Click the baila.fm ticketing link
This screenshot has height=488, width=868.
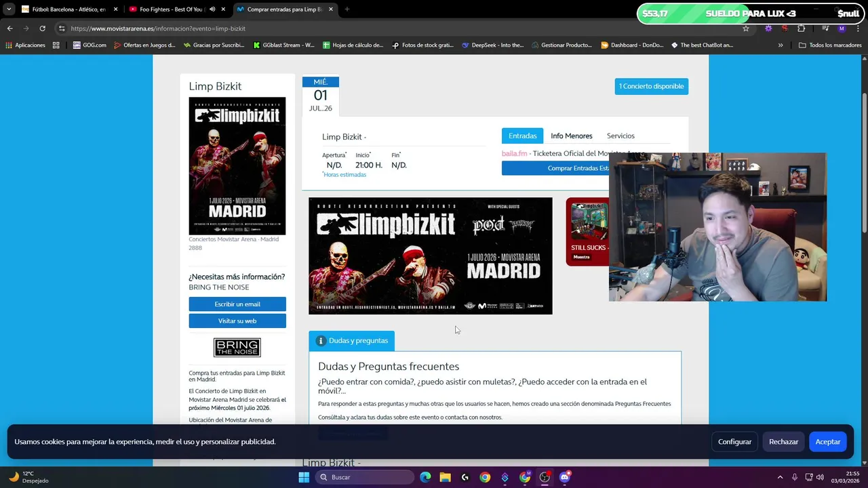514,153
